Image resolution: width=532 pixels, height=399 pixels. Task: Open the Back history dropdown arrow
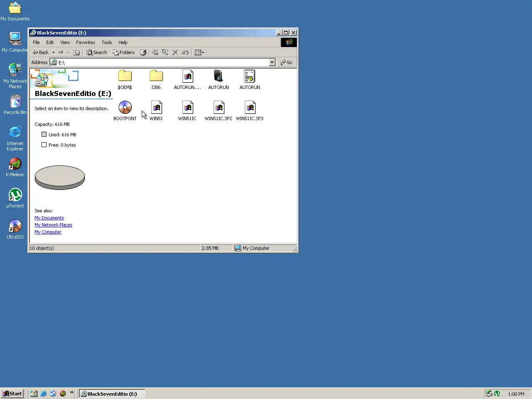53,52
